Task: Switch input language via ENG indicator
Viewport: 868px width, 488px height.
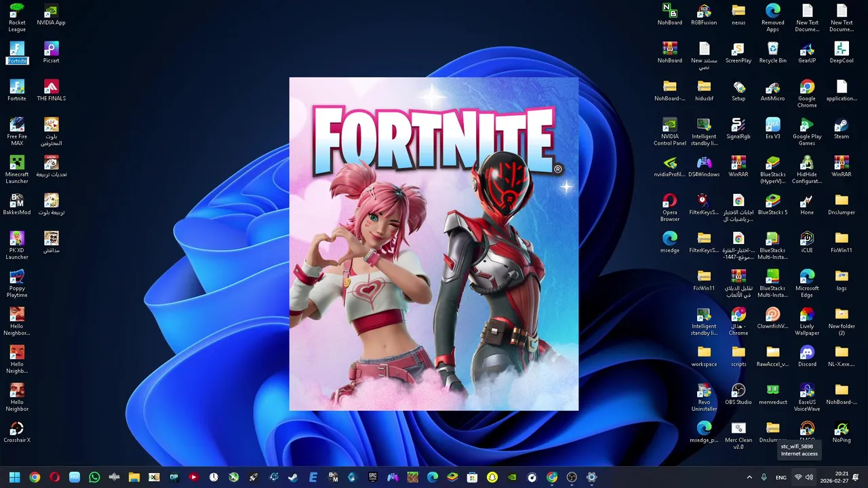Action: [x=781, y=477]
